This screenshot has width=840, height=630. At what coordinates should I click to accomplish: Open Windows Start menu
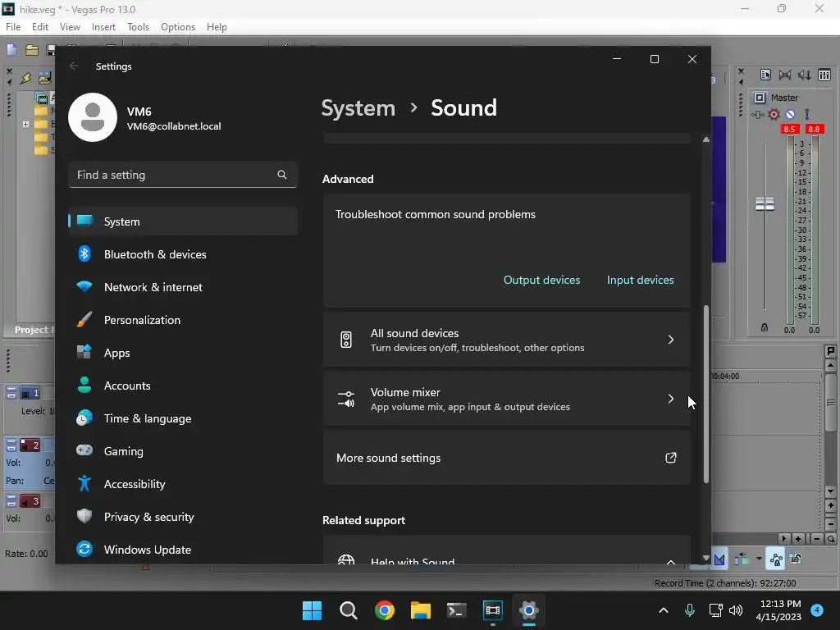(312, 610)
